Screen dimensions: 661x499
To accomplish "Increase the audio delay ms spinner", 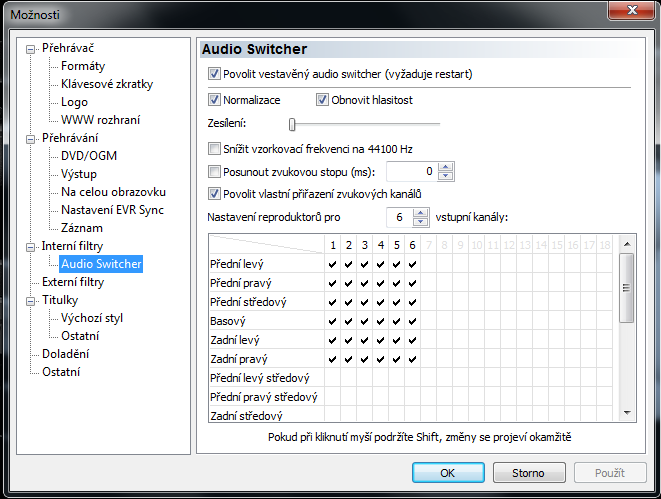I will click(446, 167).
